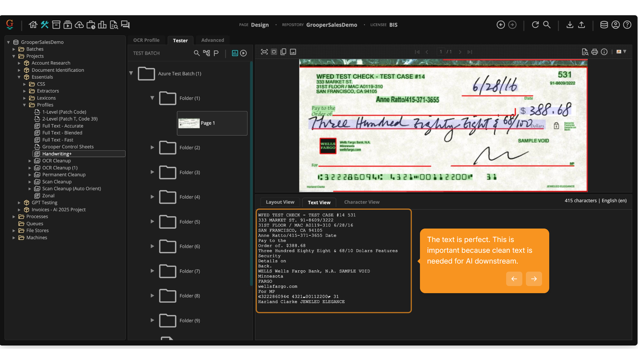Image resolution: width=638 pixels, height=364 pixels.
Task: Click the image icon in viewer toolbar
Action: pyautogui.click(x=293, y=52)
